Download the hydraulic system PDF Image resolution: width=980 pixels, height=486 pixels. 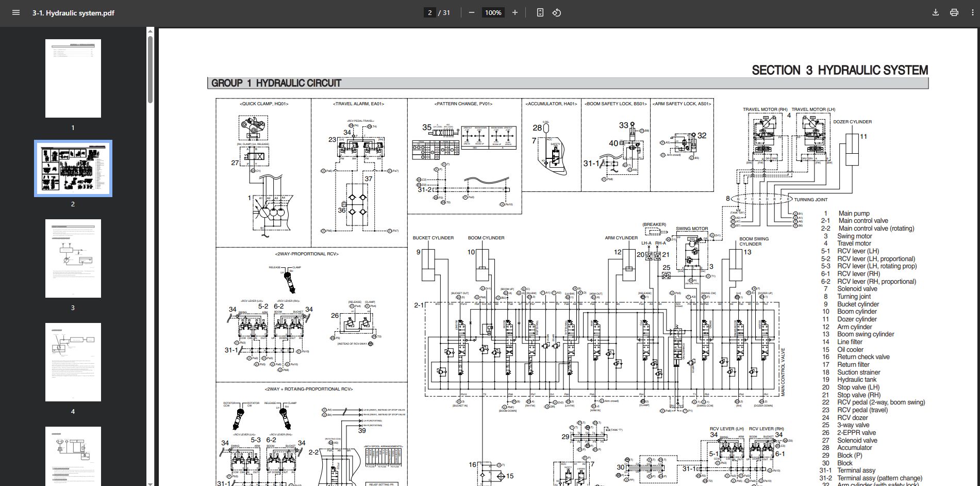[936, 12]
